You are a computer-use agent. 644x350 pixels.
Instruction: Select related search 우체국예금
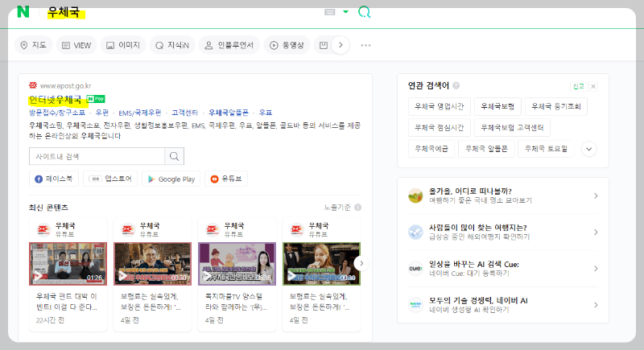coord(431,149)
